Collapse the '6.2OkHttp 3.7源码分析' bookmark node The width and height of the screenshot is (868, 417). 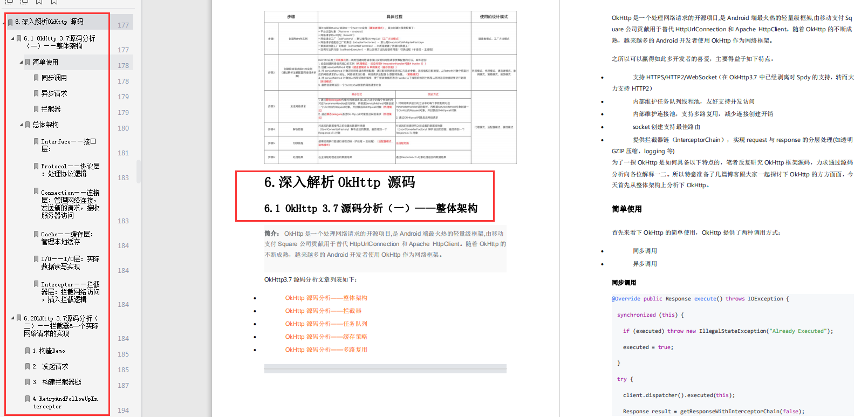coord(13,318)
